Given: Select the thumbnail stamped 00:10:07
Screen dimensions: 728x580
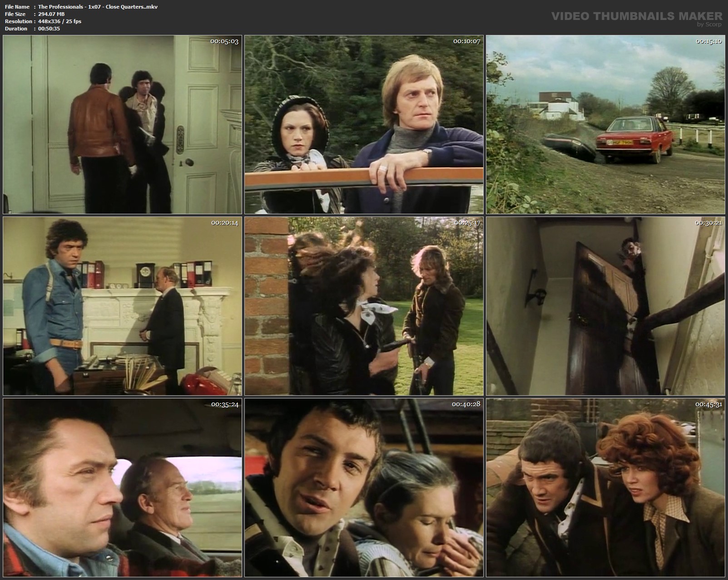Looking at the screenshot, I should tap(364, 124).
